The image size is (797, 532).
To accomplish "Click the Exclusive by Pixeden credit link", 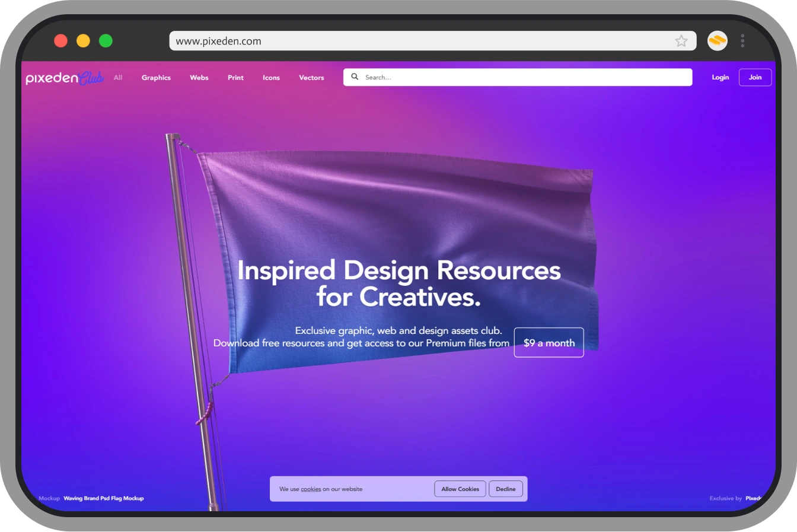I will point(735,498).
